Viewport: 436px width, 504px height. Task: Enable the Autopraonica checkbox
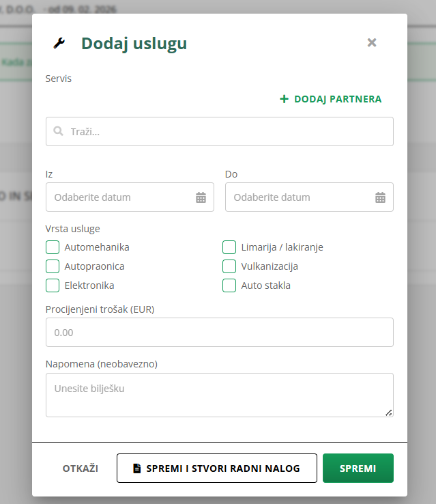(53, 266)
